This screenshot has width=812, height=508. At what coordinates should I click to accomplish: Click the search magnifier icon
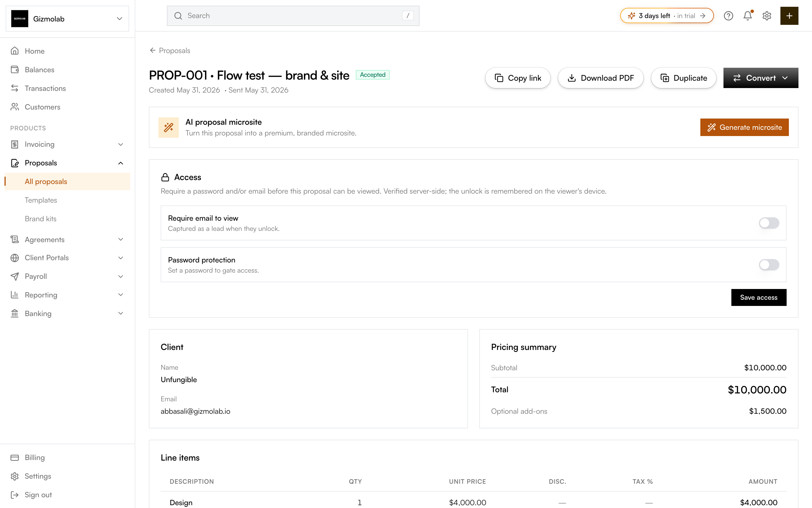[x=178, y=16]
